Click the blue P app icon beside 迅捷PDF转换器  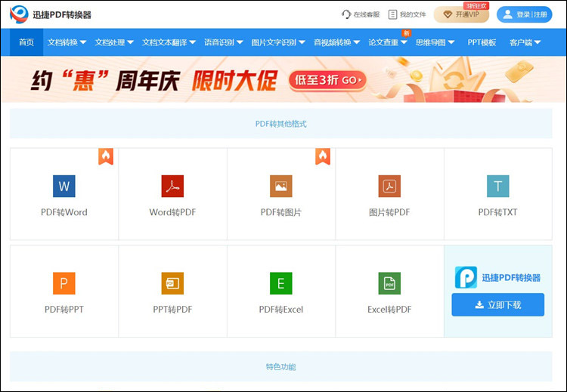pos(466,277)
